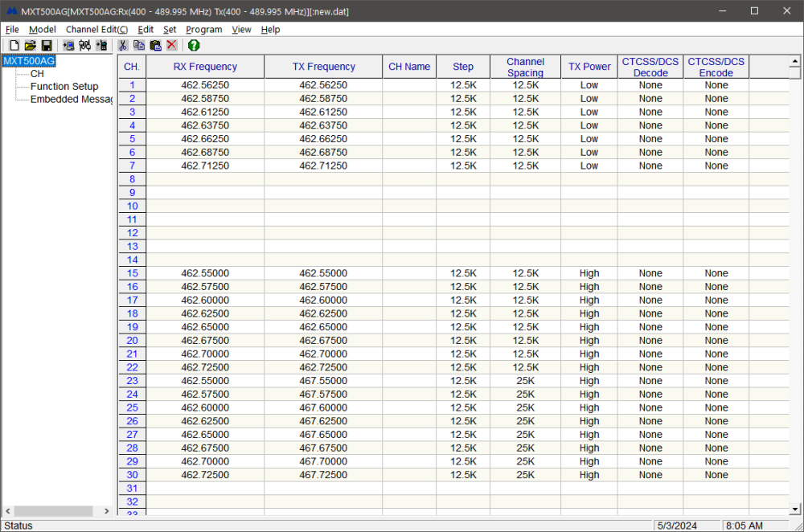Image resolution: width=804 pixels, height=532 pixels.
Task: Paste channel data from clipboard
Action: (155, 45)
